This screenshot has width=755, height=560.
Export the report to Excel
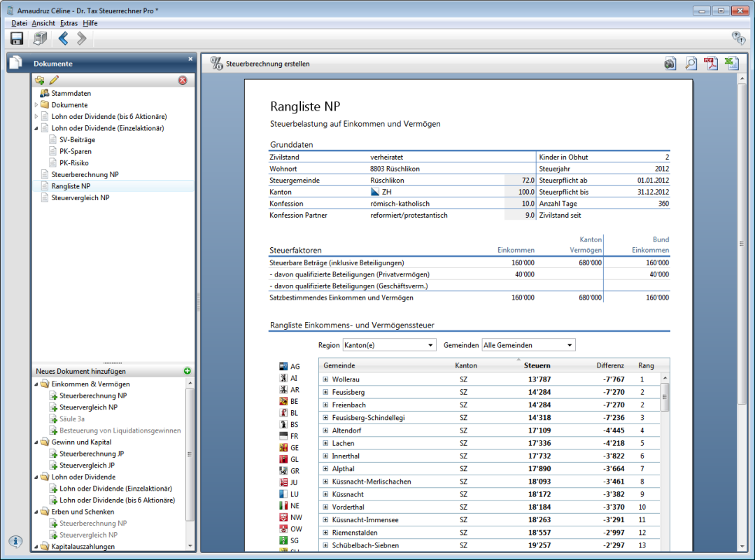click(x=731, y=64)
